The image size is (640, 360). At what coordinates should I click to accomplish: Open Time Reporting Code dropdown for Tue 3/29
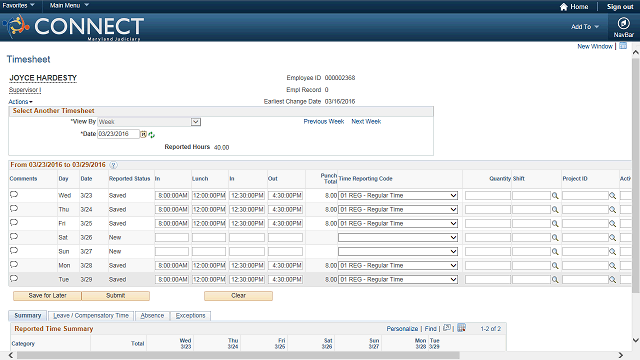pos(398,280)
